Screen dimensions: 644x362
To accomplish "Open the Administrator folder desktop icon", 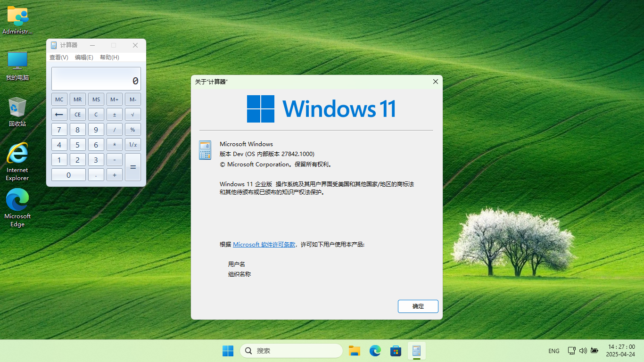I will (17, 20).
